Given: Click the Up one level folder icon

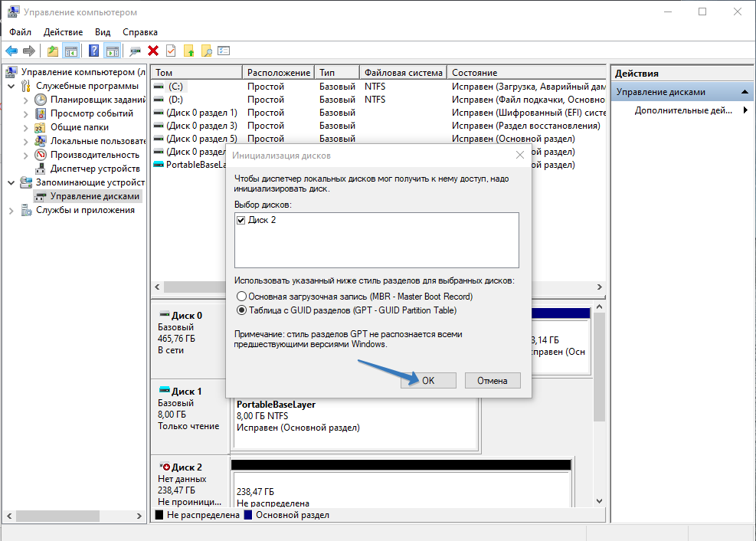Looking at the screenshot, I should pyautogui.click(x=53, y=51).
